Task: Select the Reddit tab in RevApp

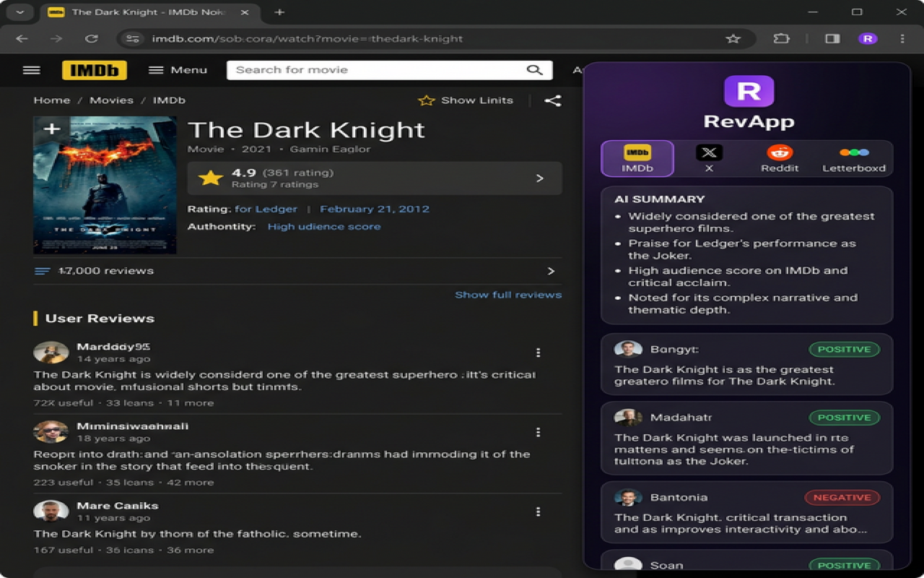Action: click(x=780, y=158)
